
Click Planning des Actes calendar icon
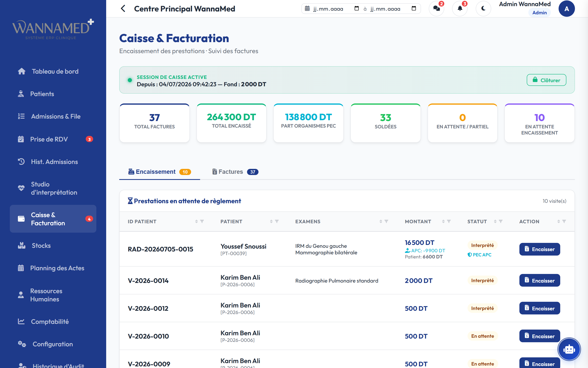point(21,268)
